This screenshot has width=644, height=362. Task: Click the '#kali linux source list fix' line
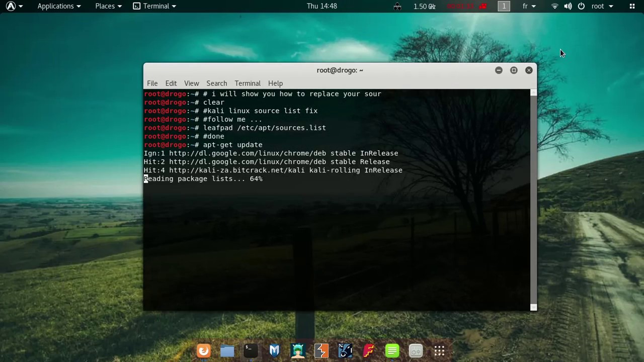(231, 111)
